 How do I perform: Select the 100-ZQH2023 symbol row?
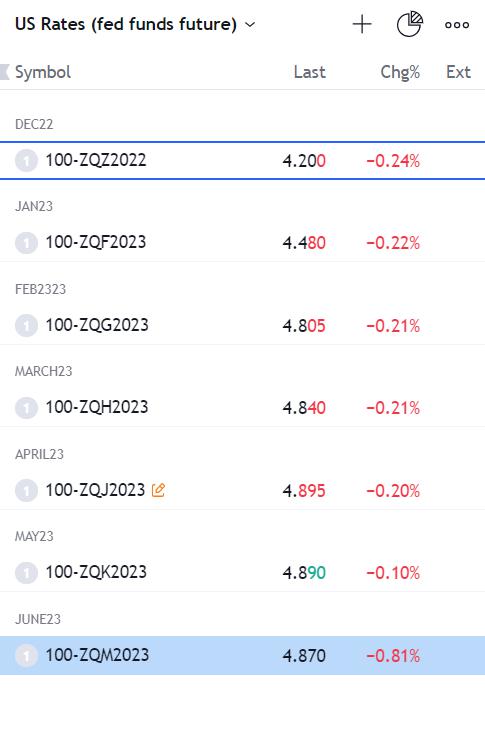coord(242,407)
